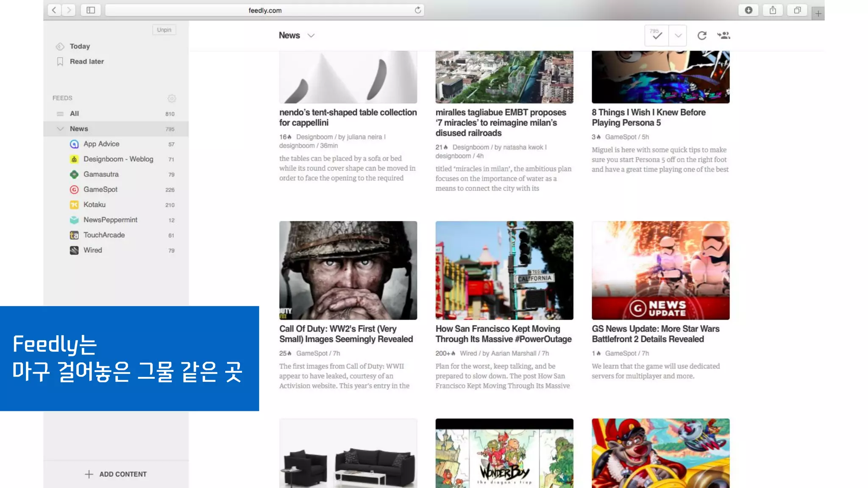Open the Safari downloads icon
This screenshot has width=868, height=488.
point(748,10)
